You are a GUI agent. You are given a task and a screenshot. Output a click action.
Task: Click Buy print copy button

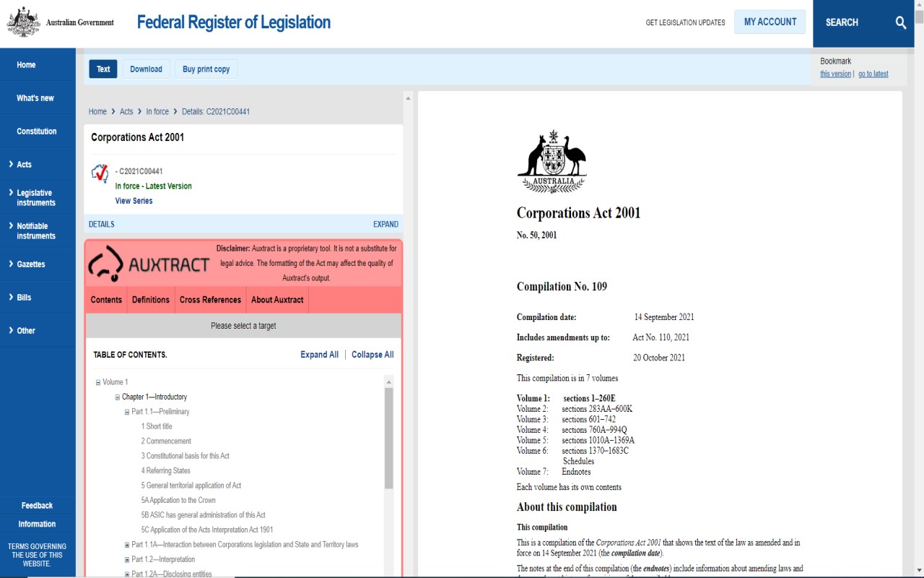(x=206, y=69)
